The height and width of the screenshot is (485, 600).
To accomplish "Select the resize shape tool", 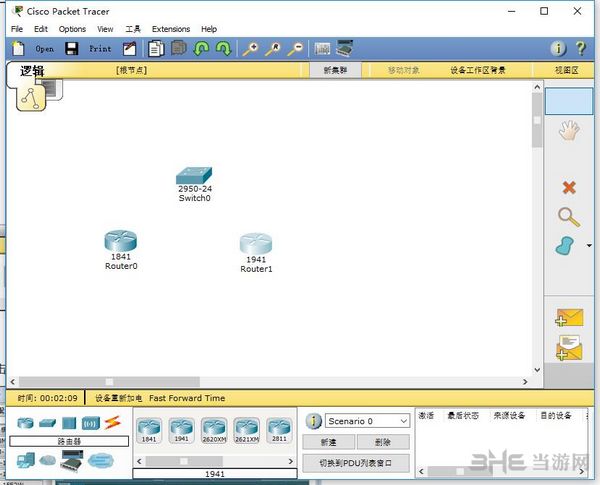I will (565, 246).
